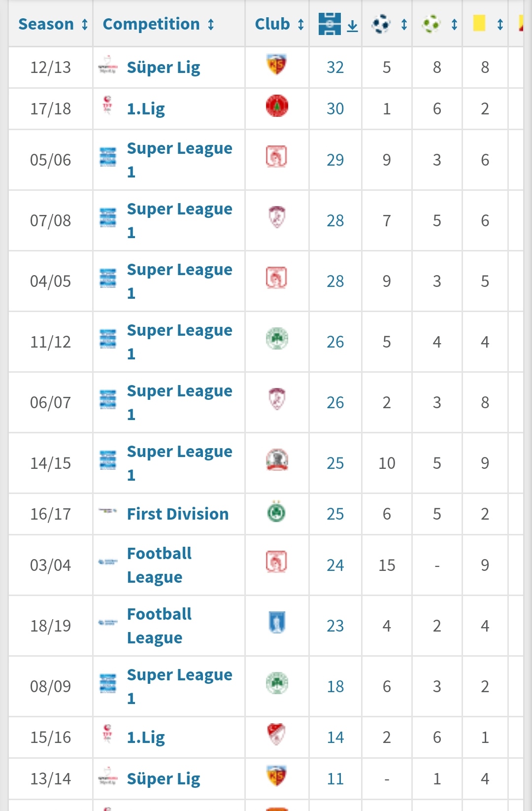The width and height of the screenshot is (532, 811).
Task: Click Super League logo in 08/09 row
Action: 108,683
